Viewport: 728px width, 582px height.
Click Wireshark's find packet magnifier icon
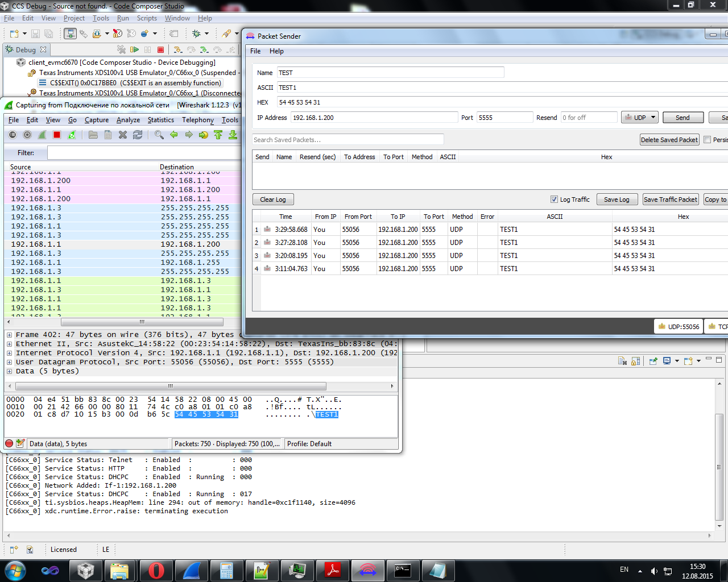[x=159, y=135]
